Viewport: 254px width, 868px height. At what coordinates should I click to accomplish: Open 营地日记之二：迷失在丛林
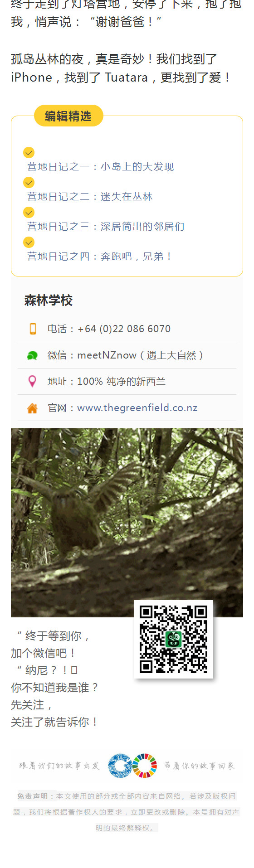[90, 197]
